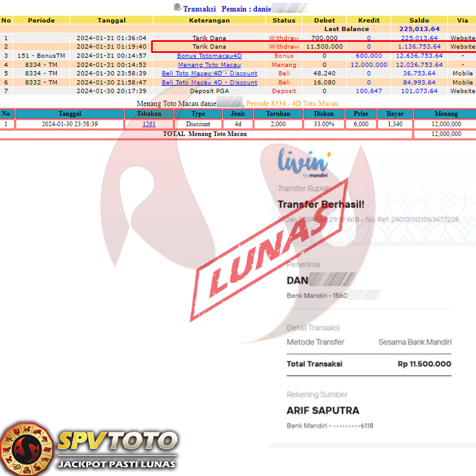Select the Saldo column header
This screenshot has height=476, width=476.
pyautogui.click(x=419, y=20)
